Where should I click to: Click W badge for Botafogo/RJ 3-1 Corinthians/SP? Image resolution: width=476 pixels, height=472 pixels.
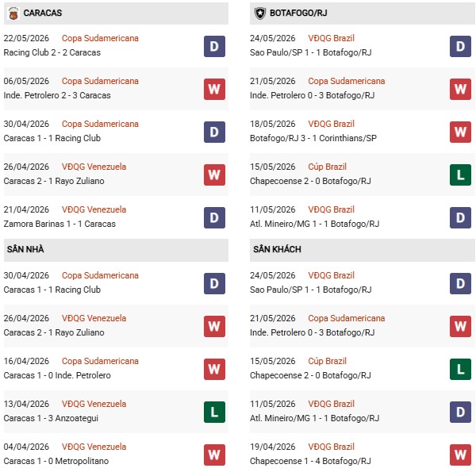(460, 132)
